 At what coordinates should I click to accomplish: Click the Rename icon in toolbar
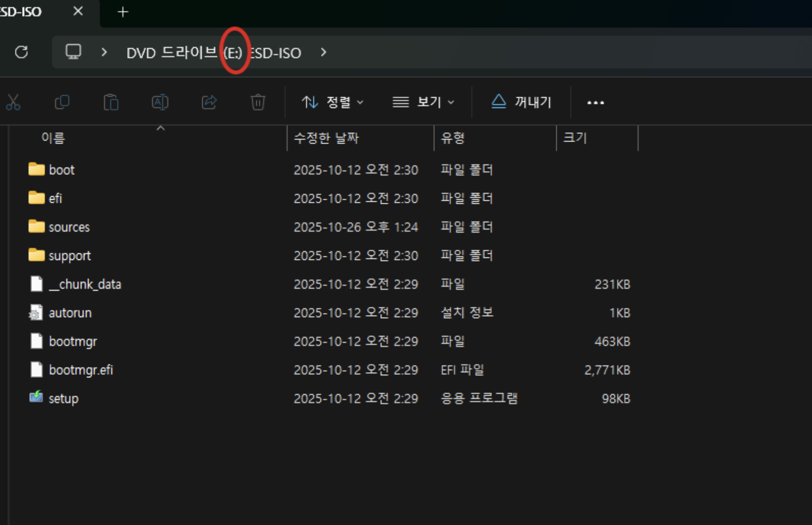160,102
